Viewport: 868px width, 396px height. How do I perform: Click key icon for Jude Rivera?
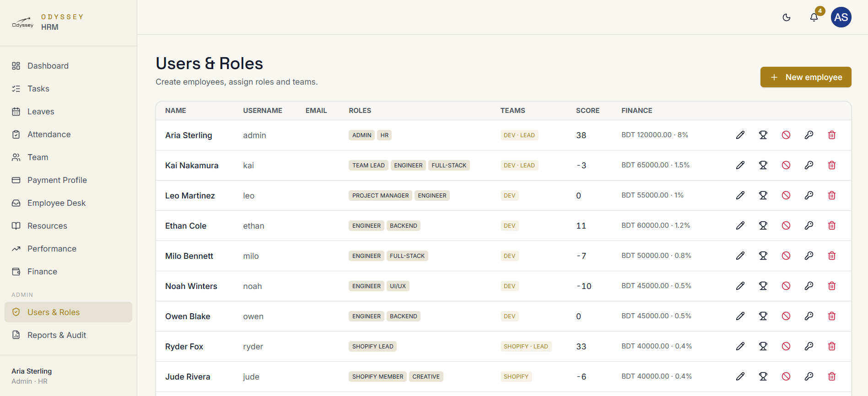(809, 376)
